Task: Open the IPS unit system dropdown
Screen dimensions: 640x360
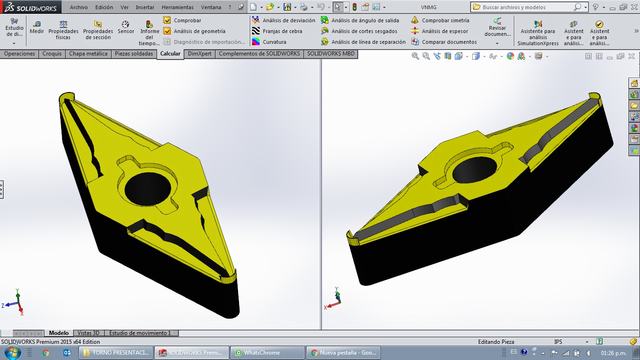Action: tap(587, 342)
